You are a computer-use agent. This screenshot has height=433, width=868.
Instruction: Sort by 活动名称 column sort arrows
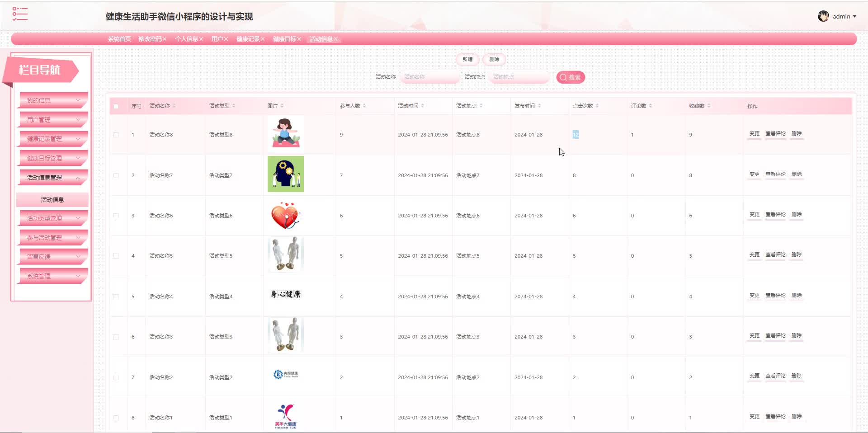(x=174, y=106)
